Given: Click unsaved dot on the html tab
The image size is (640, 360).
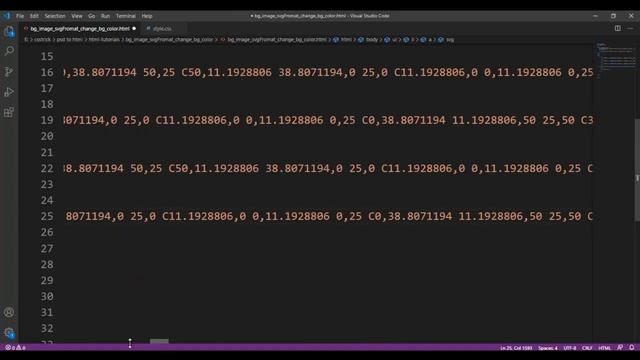Looking at the screenshot, I should click(134, 29).
